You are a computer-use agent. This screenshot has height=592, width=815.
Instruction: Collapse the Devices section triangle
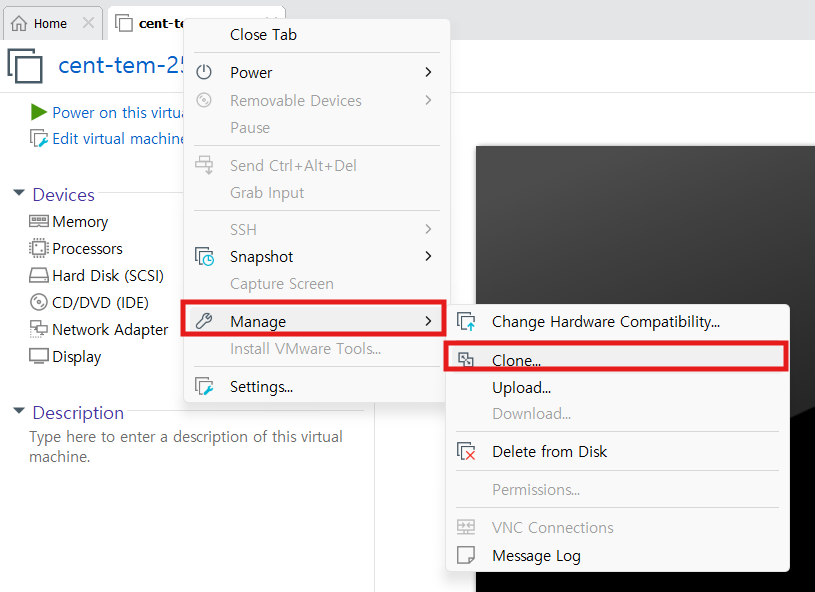pos(19,193)
